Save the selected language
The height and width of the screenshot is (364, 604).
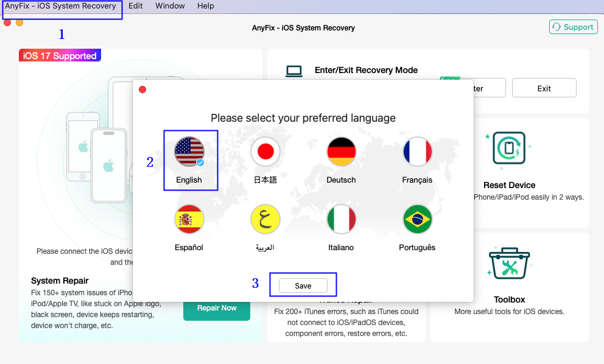coord(303,285)
